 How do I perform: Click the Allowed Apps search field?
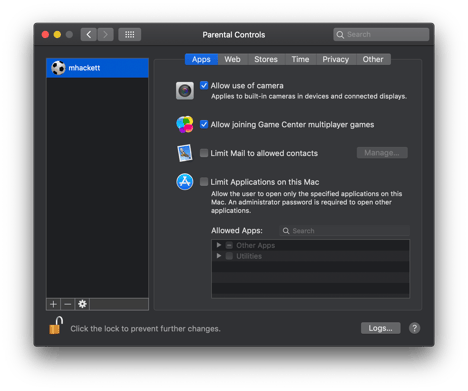point(344,231)
